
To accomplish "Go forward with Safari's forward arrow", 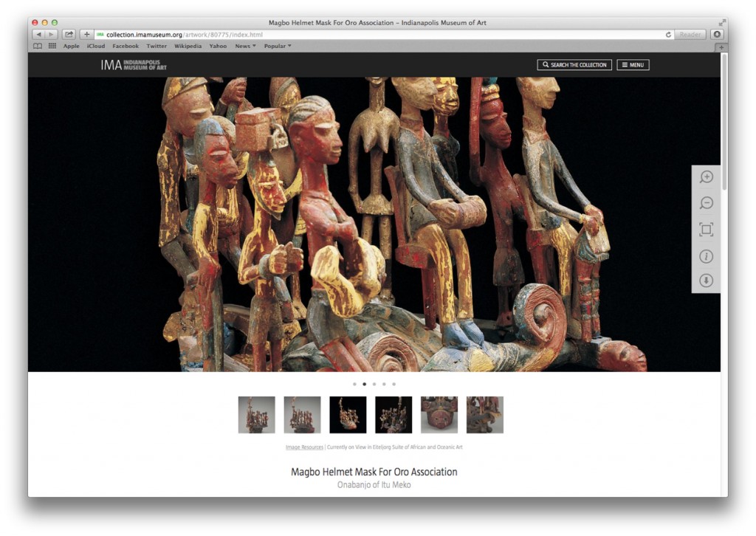I will pyautogui.click(x=52, y=35).
